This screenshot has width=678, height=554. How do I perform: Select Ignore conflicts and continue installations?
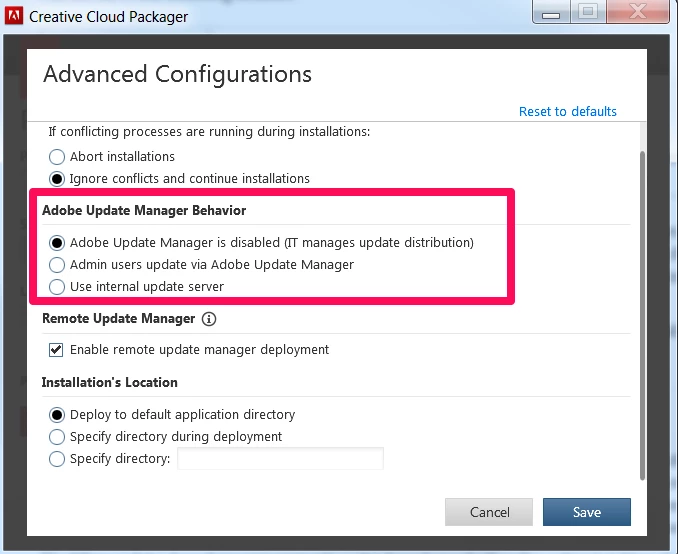57,179
